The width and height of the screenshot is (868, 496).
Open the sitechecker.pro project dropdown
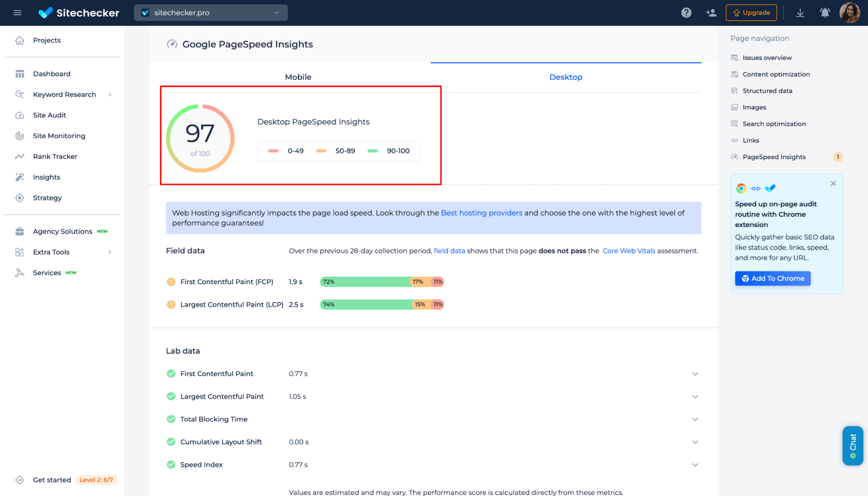click(x=211, y=13)
